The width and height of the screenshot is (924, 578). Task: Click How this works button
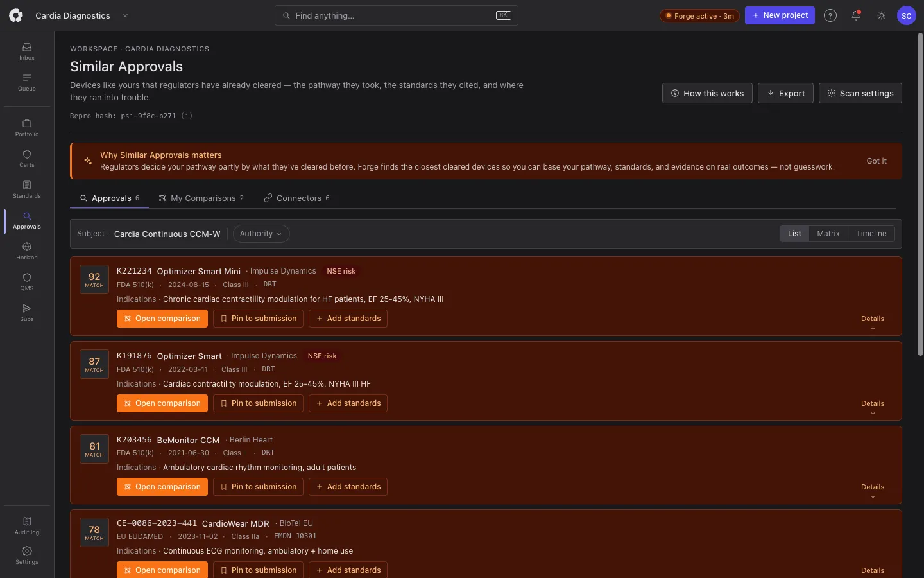tap(707, 93)
